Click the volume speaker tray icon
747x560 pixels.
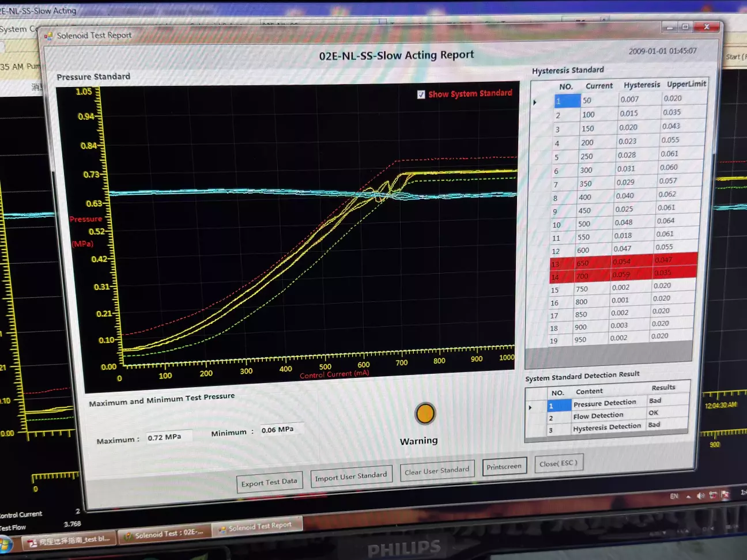[701, 495]
